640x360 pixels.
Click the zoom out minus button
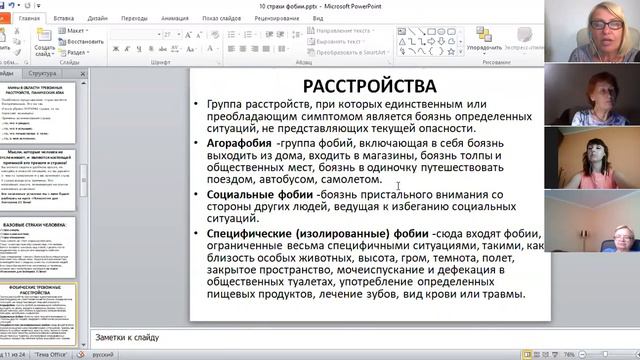582,355
